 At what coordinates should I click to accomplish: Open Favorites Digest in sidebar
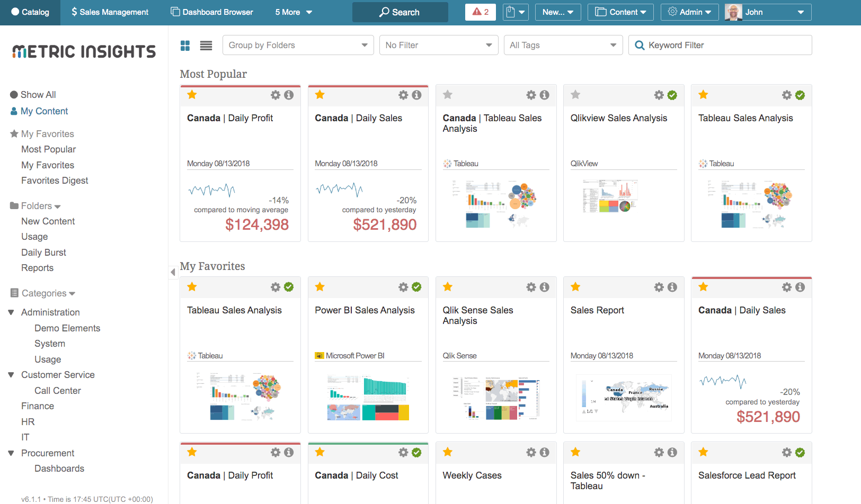click(x=55, y=181)
